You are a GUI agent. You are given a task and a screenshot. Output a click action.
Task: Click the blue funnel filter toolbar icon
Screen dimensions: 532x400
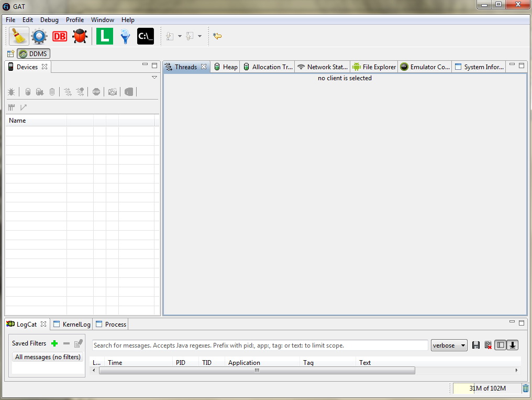pos(125,36)
